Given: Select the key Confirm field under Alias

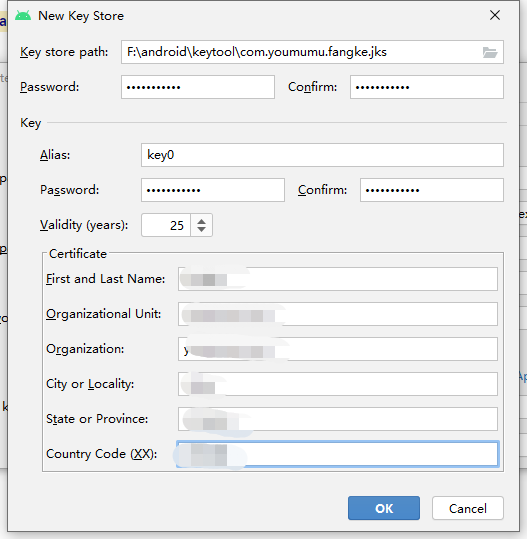Looking at the screenshot, I should click(x=432, y=190).
